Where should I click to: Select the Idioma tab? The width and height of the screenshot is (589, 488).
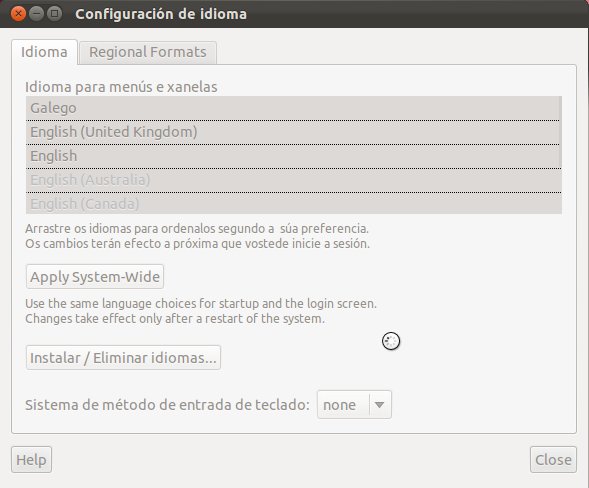tap(44, 52)
